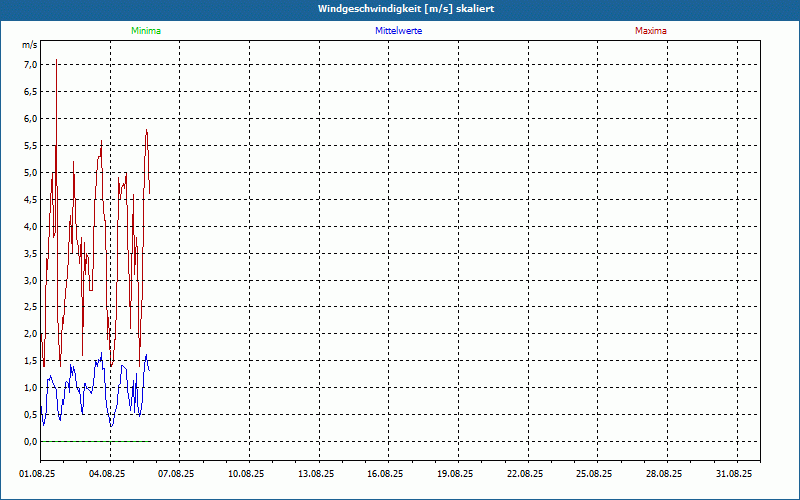
Task: Click the 2,0 y-axis value
Action: (x=30, y=334)
